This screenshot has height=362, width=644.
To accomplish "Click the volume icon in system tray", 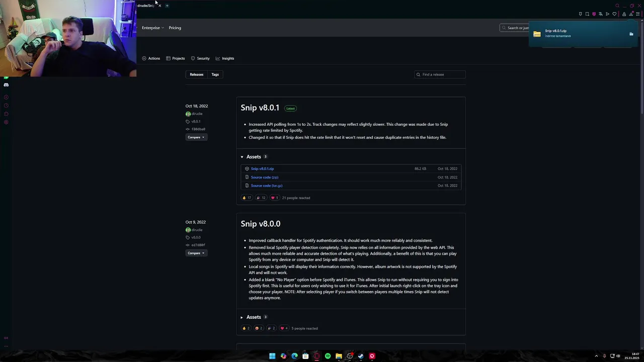I will (618, 356).
